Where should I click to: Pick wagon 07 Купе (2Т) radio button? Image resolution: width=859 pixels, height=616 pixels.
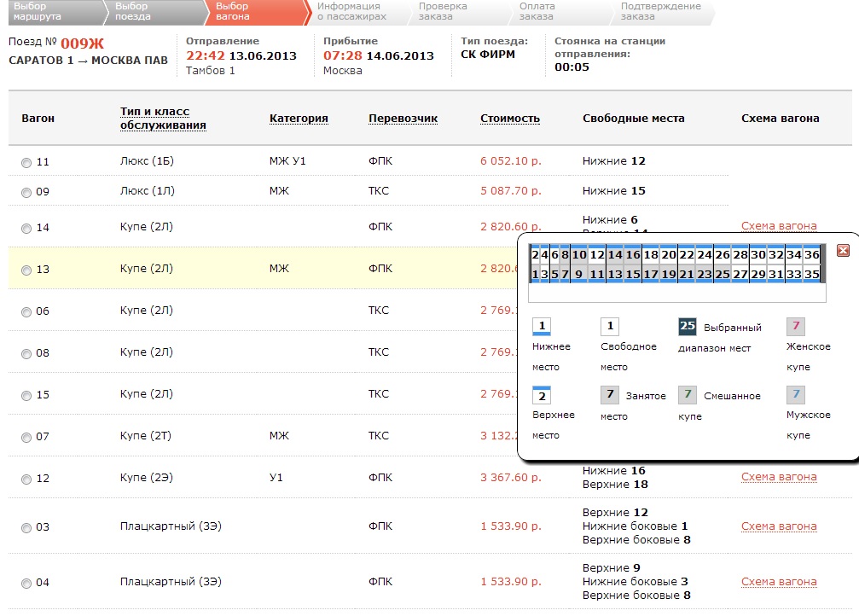point(26,438)
